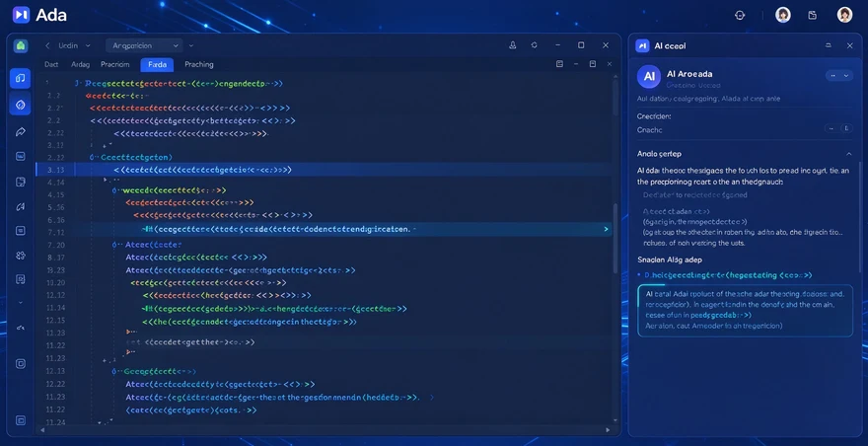The height and width of the screenshot is (446, 868).
Task: Close the editor tab bar with X
Action: (x=609, y=64)
